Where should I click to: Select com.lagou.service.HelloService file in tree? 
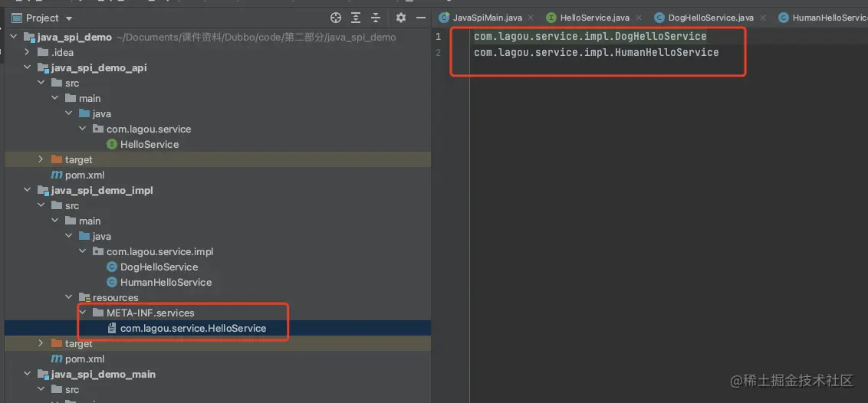(193, 329)
